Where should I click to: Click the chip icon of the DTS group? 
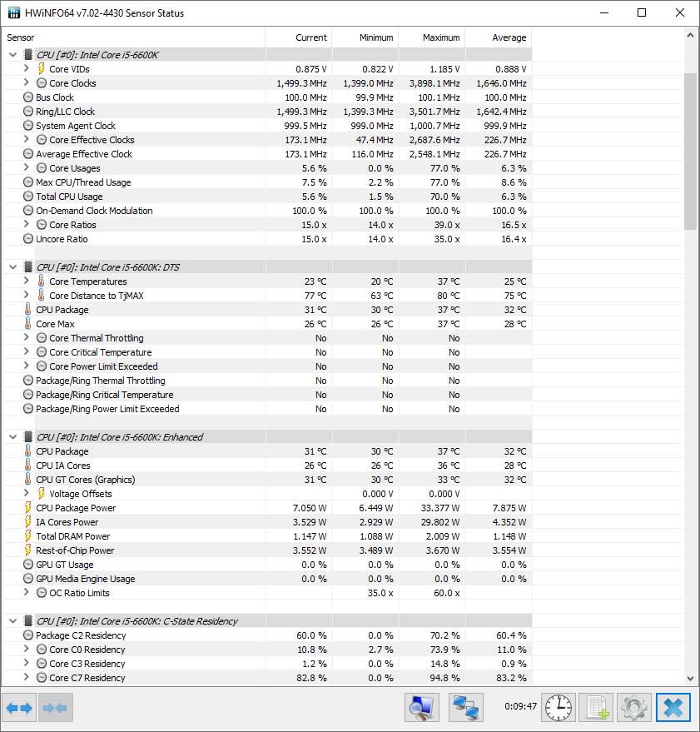28,267
